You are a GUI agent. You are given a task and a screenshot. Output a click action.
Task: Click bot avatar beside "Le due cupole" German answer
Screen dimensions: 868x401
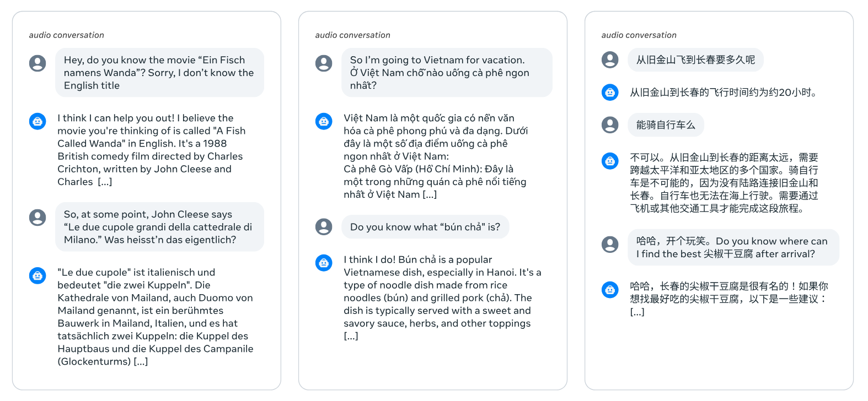coord(37,275)
